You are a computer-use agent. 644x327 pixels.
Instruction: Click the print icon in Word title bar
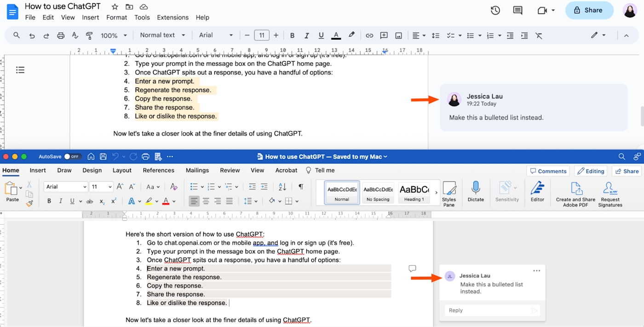[146, 157]
